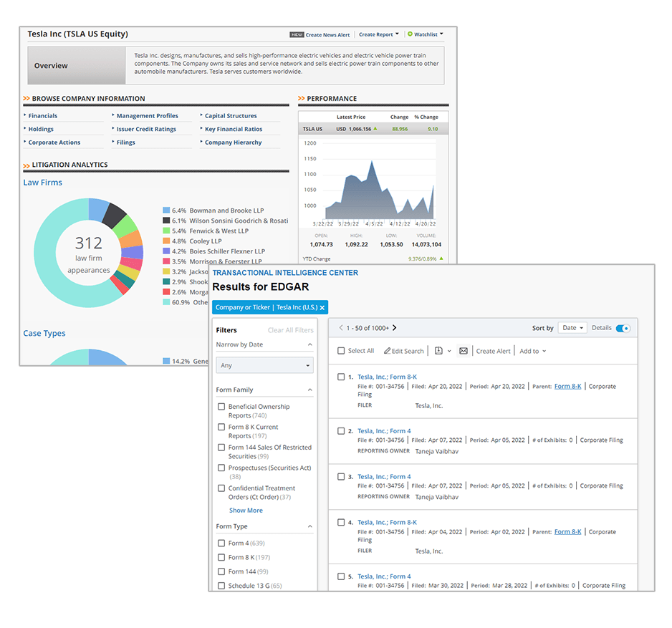The image size is (672, 628).
Task: Go to previous results page arrow
Action: 341,328
